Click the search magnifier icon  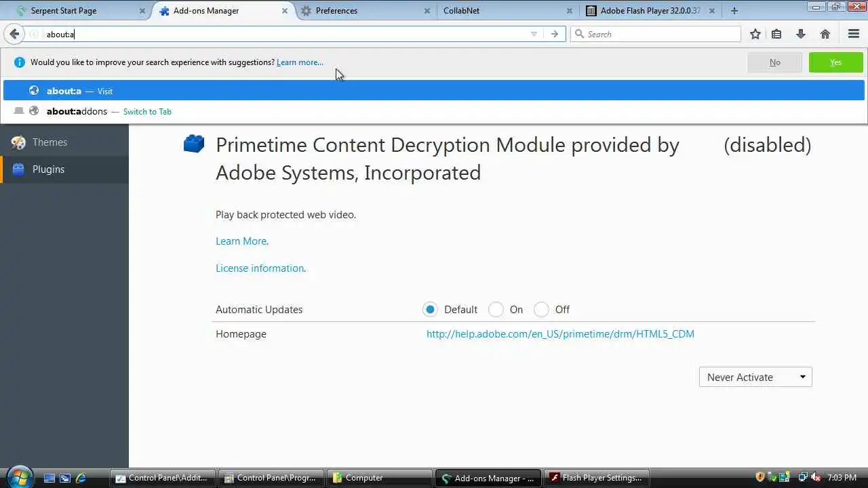[x=579, y=34]
